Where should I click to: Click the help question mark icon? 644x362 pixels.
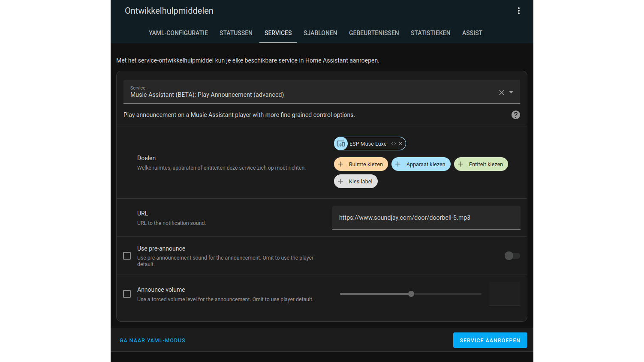pos(515,115)
